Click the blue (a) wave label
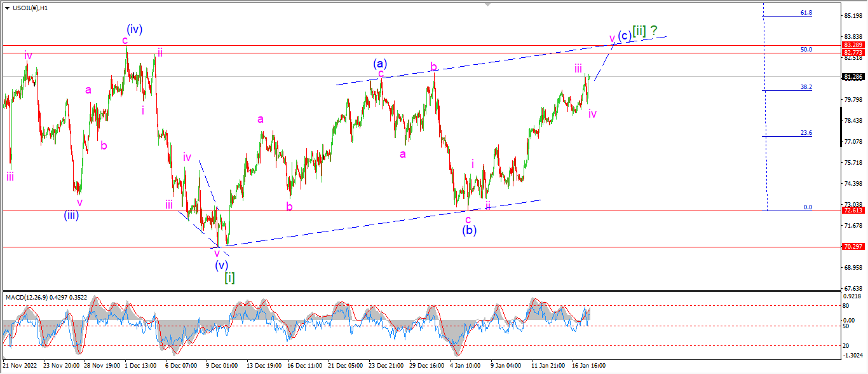Screen dimensions: 868x374 (380, 63)
